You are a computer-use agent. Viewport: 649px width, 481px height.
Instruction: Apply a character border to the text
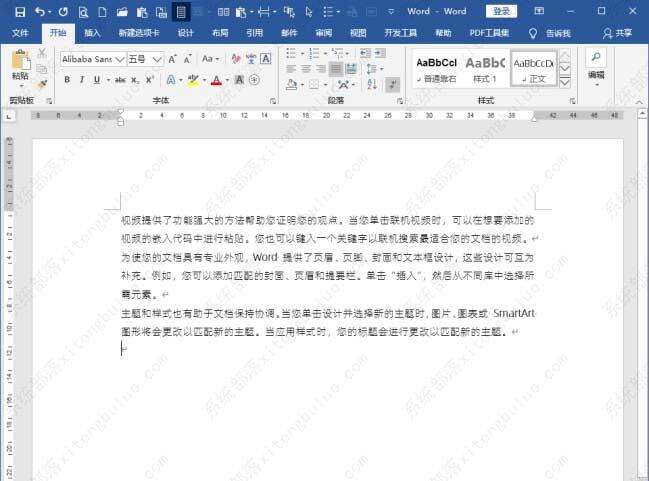(265, 59)
